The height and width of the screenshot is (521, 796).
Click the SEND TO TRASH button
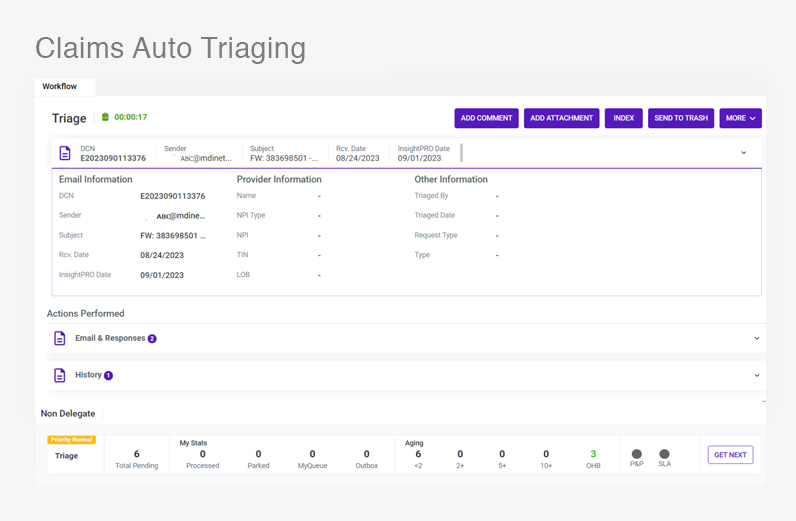(x=681, y=118)
